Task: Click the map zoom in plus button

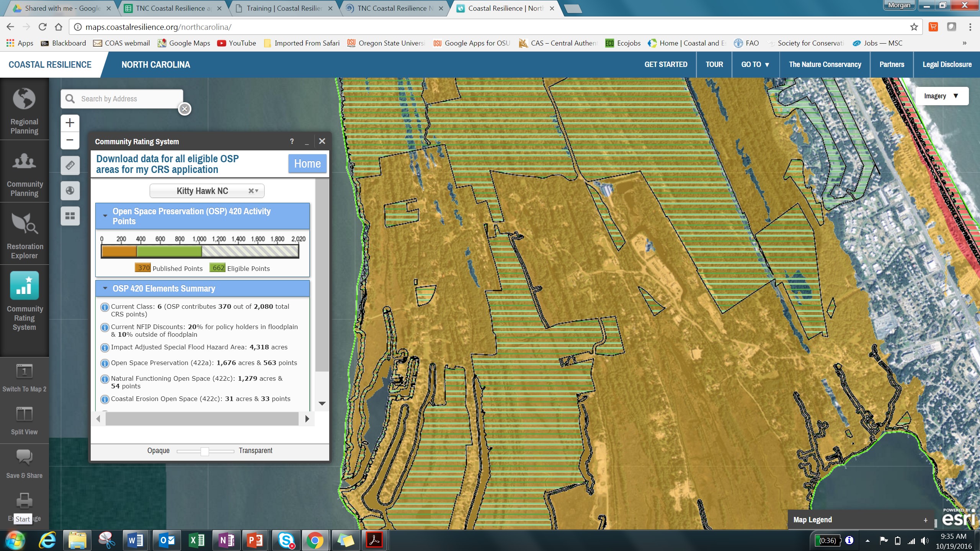Action: point(70,123)
